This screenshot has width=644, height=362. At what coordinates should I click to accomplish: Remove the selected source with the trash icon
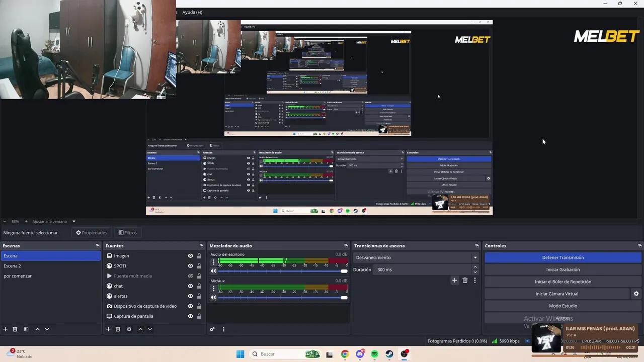[x=118, y=329]
